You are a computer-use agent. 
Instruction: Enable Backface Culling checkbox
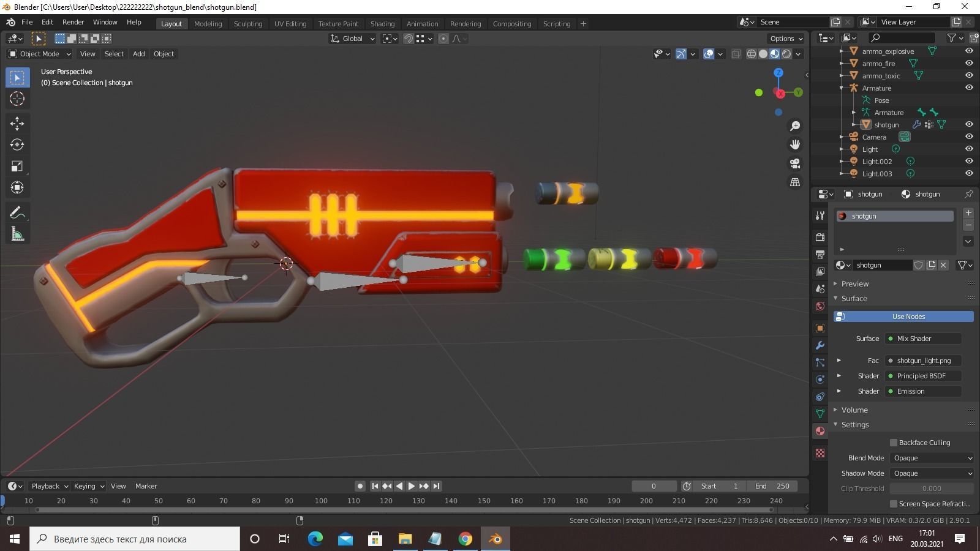point(894,443)
